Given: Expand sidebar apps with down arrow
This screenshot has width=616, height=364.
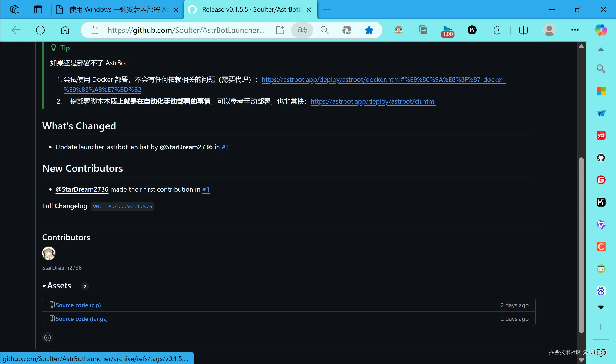Looking at the screenshot, I should (601, 307).
